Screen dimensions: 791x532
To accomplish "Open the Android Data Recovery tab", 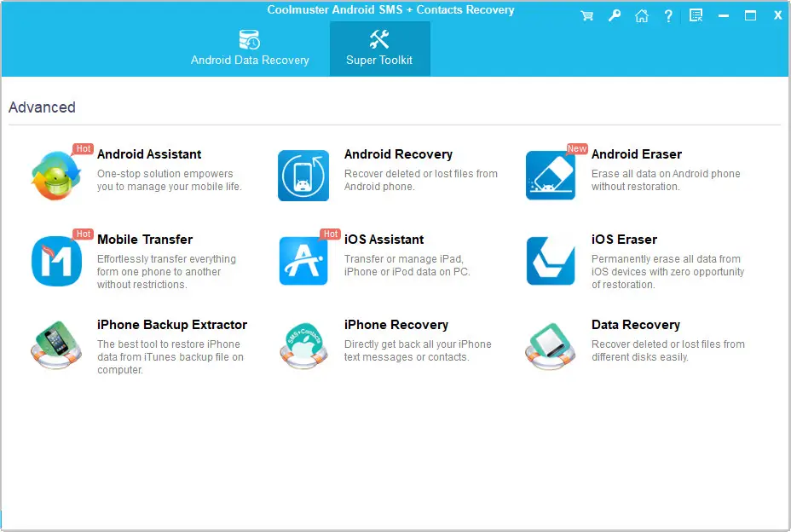I will click(250, 49).
